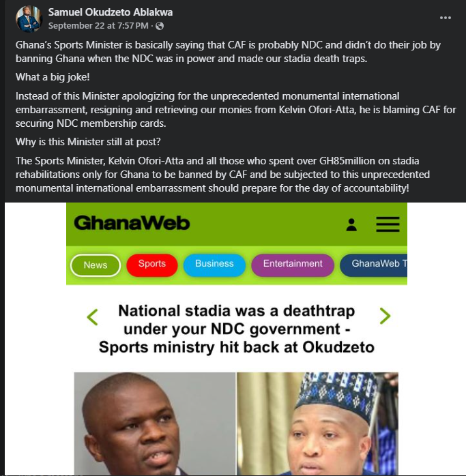Click the National stadia deathtrap headline
This screenshot has width=466, height=476.
(x=236, y=329)
